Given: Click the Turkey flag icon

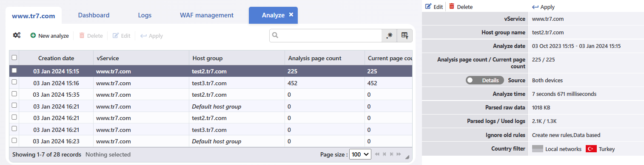Looking at the screenshot, I should click(x=591, y=149).
